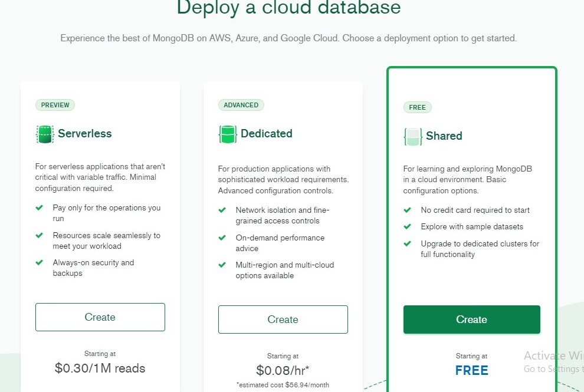Click checkmark beside 'Pay only for the operations'
The image size is (584, 392).
point(39,207)
